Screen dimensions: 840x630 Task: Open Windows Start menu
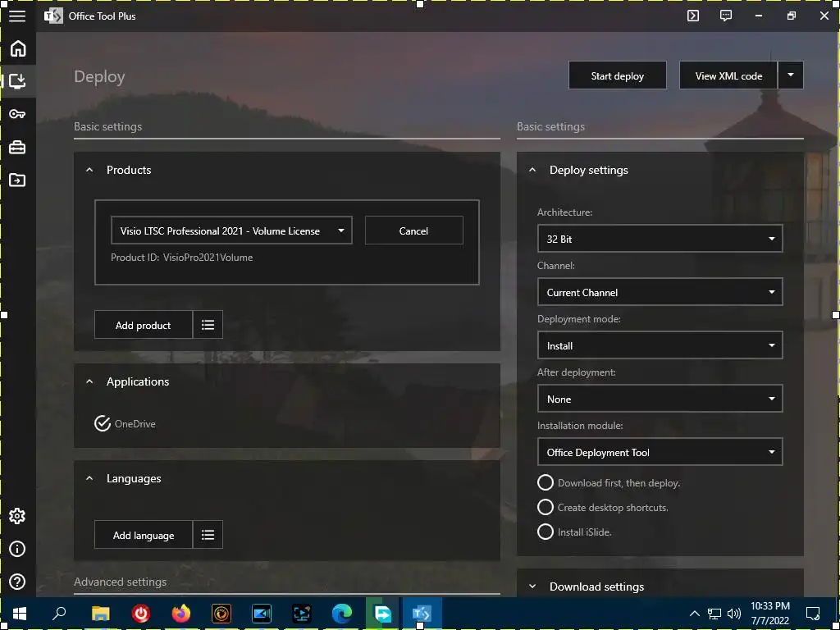(x=20, y=614)
